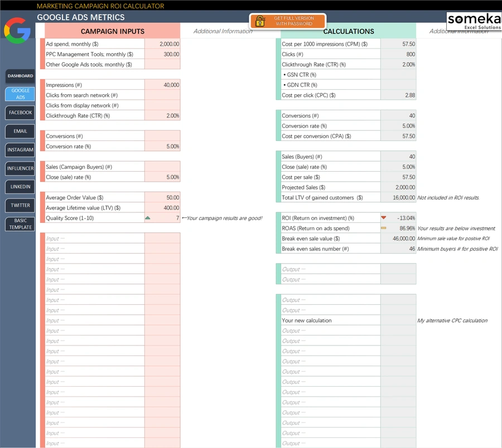The image size is (502, 448).
Task: Click the green up-triangle beside Quality Score
Action: tap(148, 218)
